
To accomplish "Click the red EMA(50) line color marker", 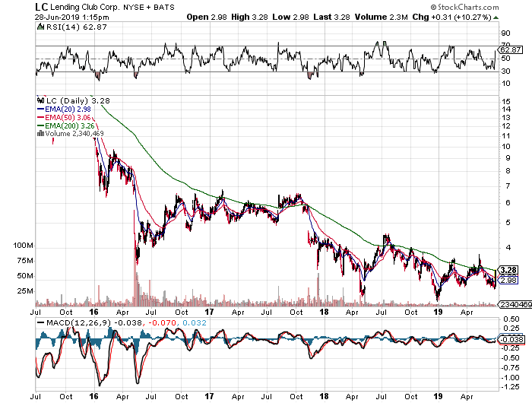I will 40,117.
